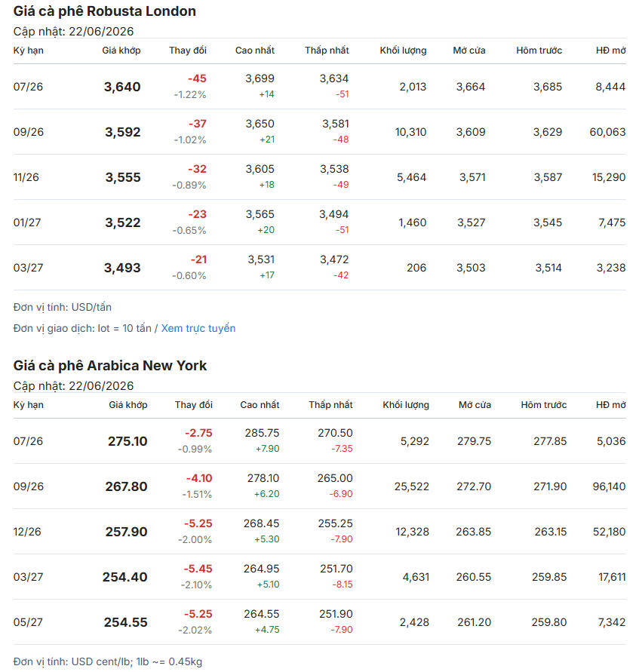Viewport: 639px width, 672px height.
Task: Click the Thay đổi header in Robusta table
Action: coord(188,51)
